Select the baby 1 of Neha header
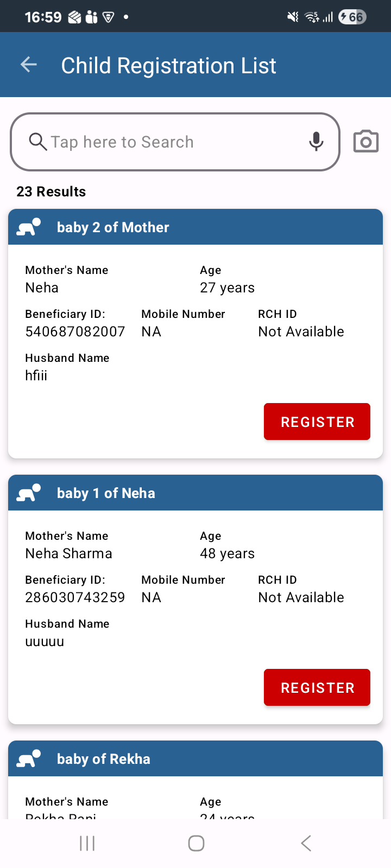The height and width of the screenshot is (868, 391). 195,493
